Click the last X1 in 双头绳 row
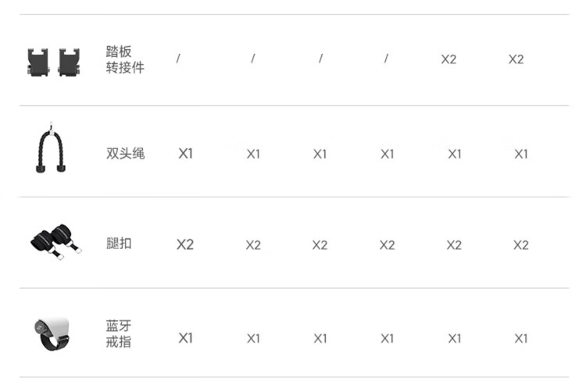This screenshot has height=392, width=586. 521,154
